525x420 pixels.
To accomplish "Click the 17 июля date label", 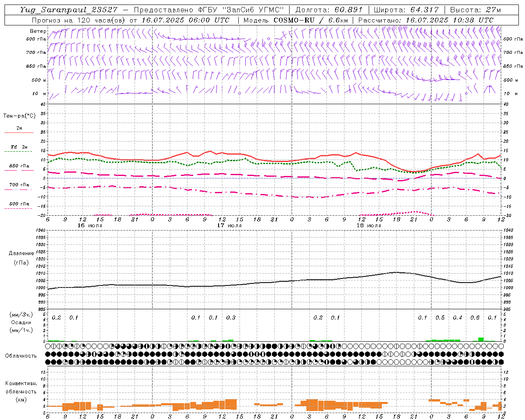I will click(x=229, y=226).
